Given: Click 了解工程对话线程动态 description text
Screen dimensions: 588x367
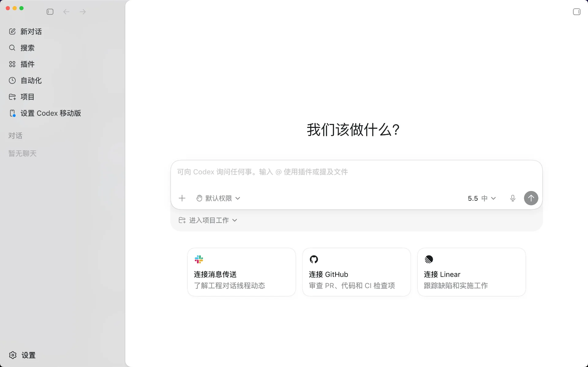Looking at the screenshot, I should (229, 286).
